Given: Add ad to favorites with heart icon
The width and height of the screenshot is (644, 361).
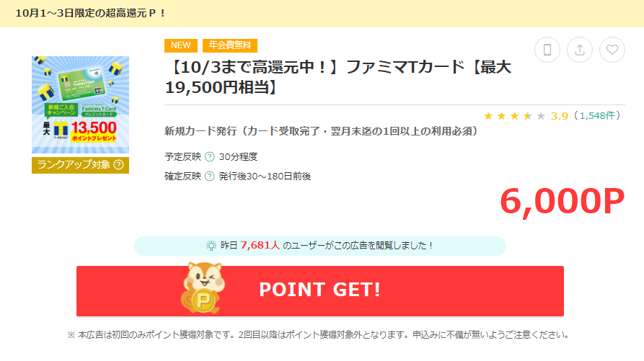Looking at the screenshot, I should pyautogui.click(x=612, y=50).
